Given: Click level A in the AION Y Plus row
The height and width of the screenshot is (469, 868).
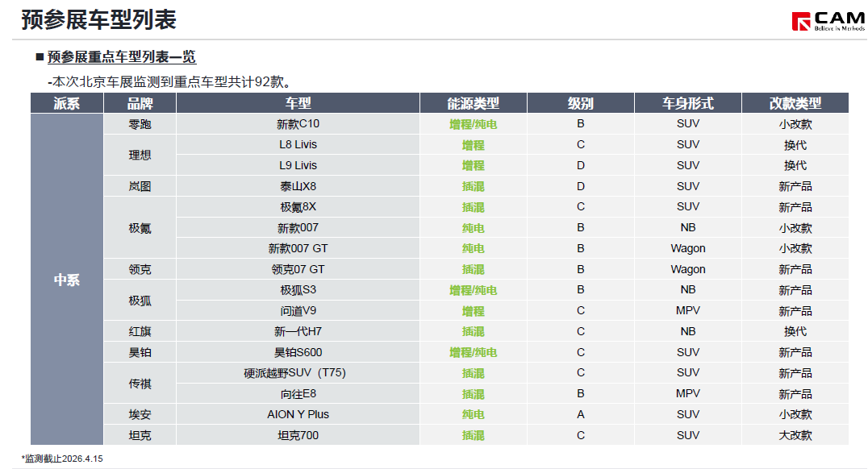Looking at the screenshot, I should [x=580, y=414].
